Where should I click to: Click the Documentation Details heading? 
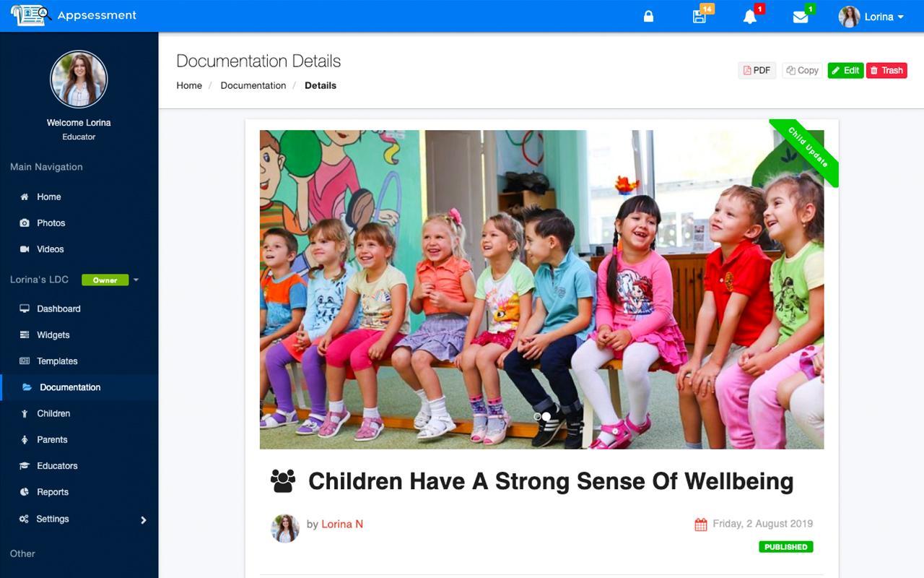pos(258,61)
